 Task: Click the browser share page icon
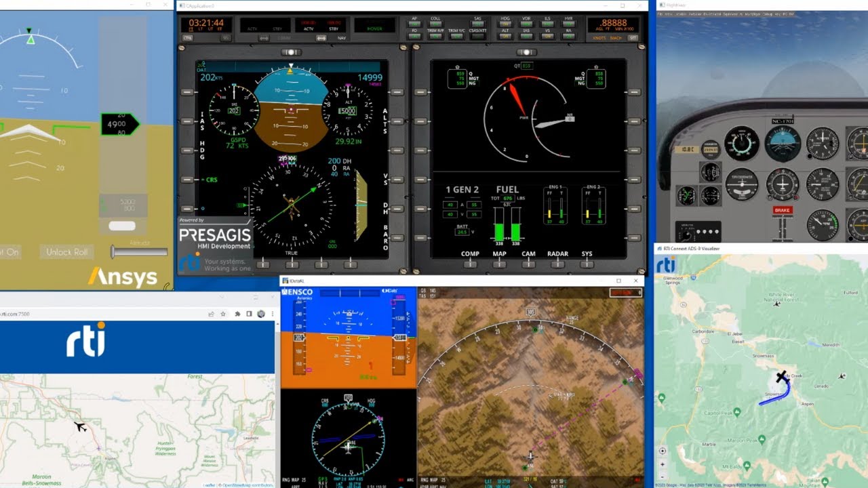click(x=211, y=314)
